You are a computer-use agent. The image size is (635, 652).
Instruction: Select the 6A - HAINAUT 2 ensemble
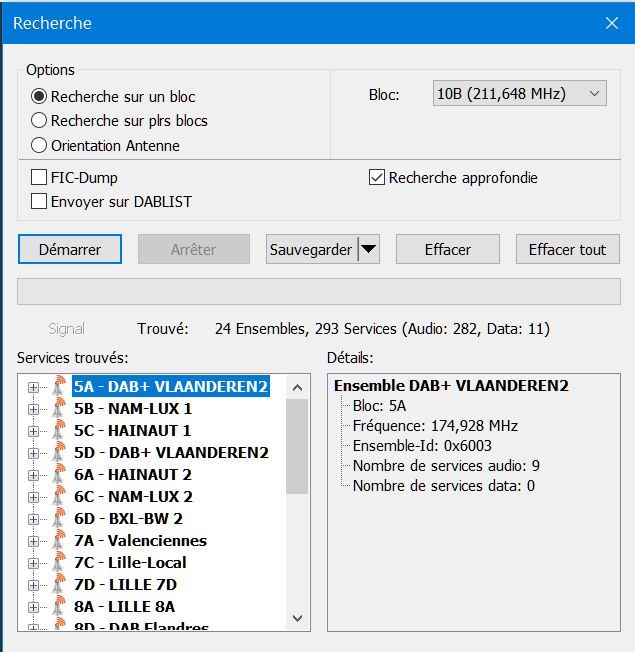pyautogui.click(x=133, y=474)
